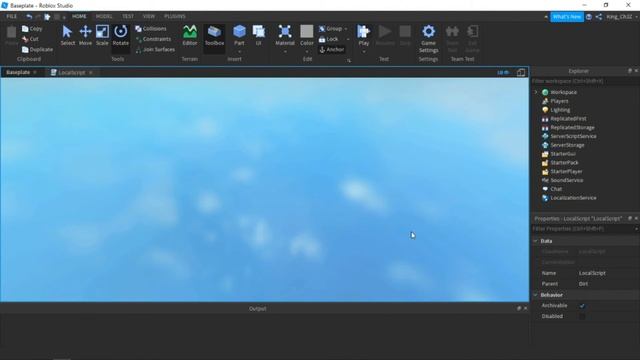Select SoundService in Explorer
Viewport: 640px width, 360px height.
click(567, 180)
